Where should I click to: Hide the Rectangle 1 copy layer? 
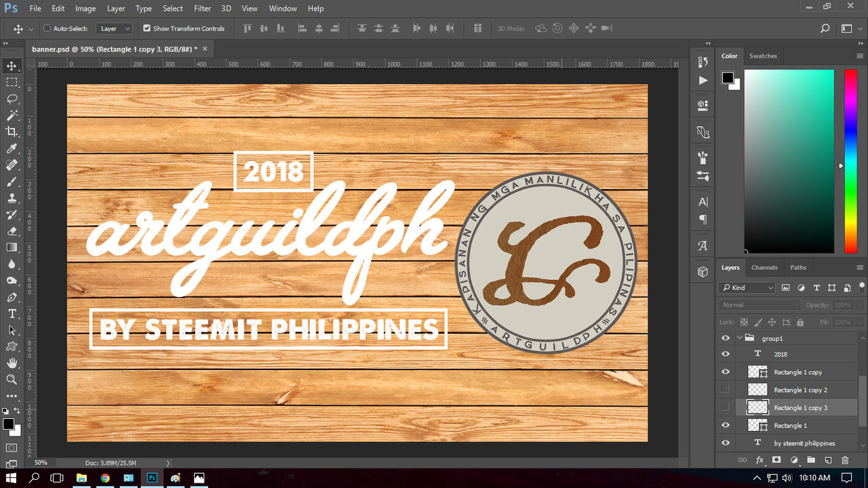726,372
